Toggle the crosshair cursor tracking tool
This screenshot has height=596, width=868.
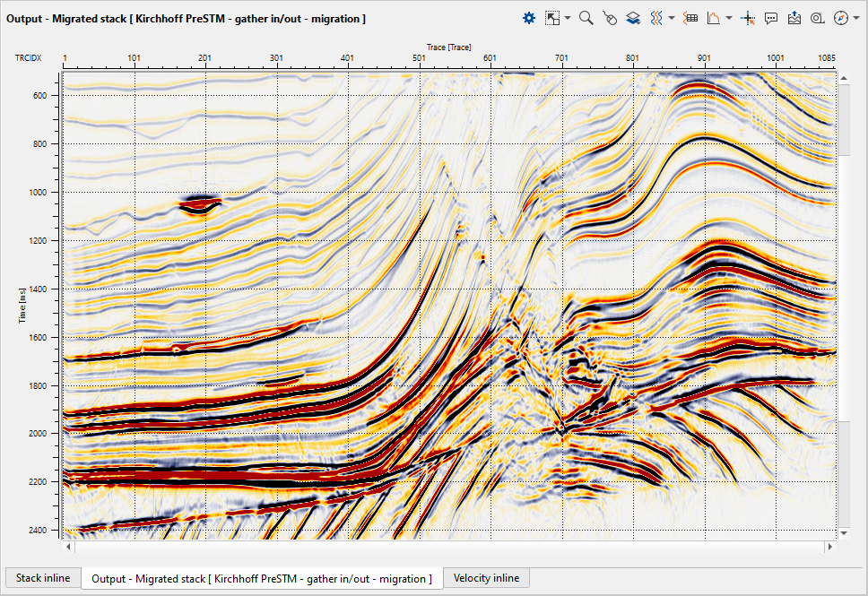coord(749,17)
